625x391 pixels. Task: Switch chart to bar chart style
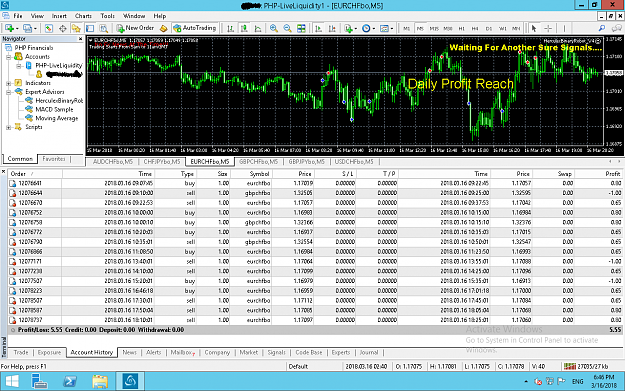click(230, 28)
